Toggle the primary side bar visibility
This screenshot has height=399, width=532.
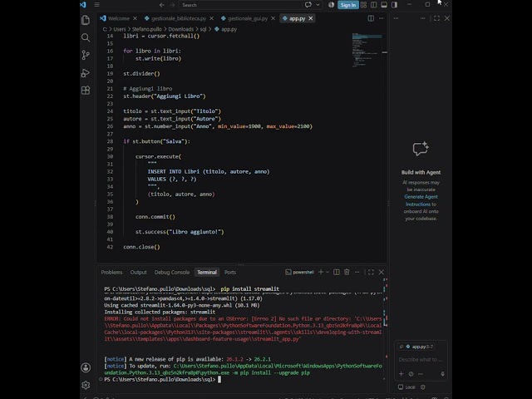(x=373, y=5)
